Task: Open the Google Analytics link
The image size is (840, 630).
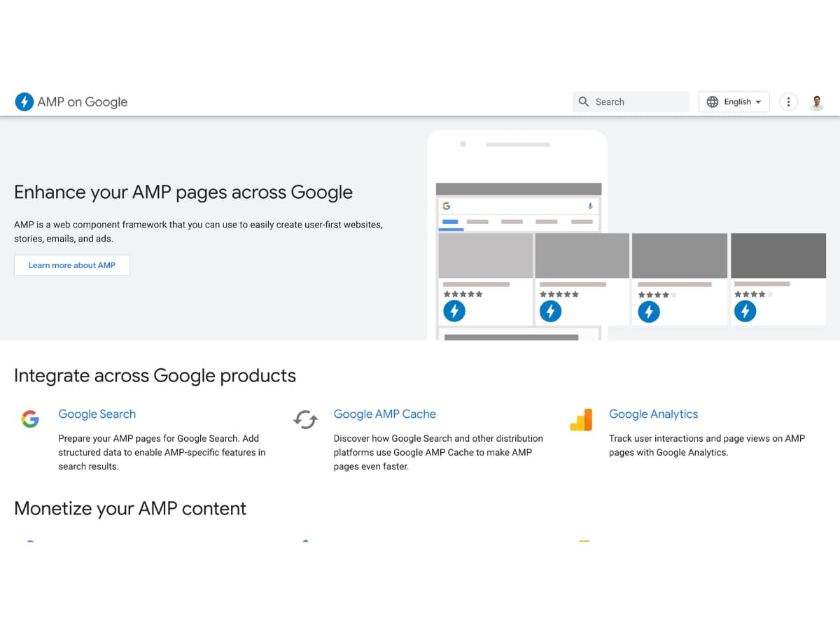Action: pos(654,414)
